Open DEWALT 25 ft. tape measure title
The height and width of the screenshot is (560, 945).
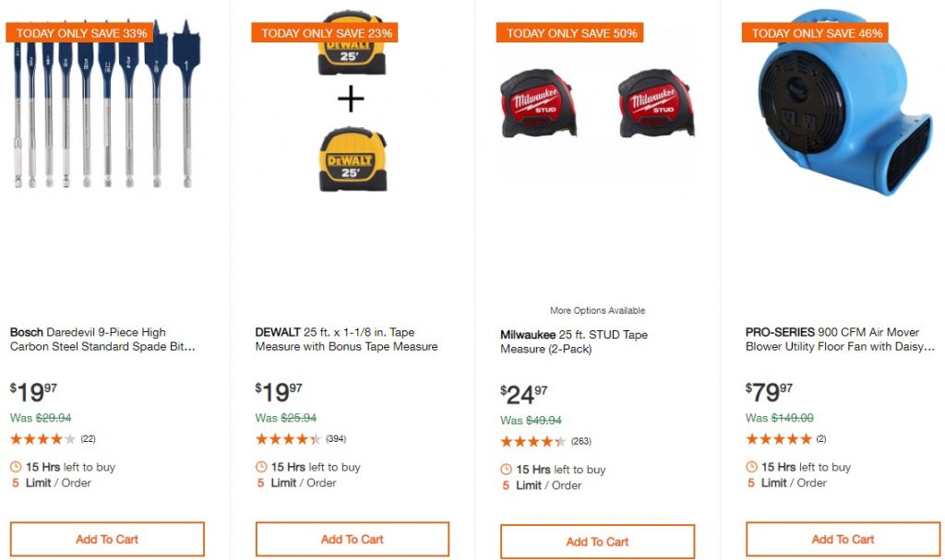click(x=346, y=340)
